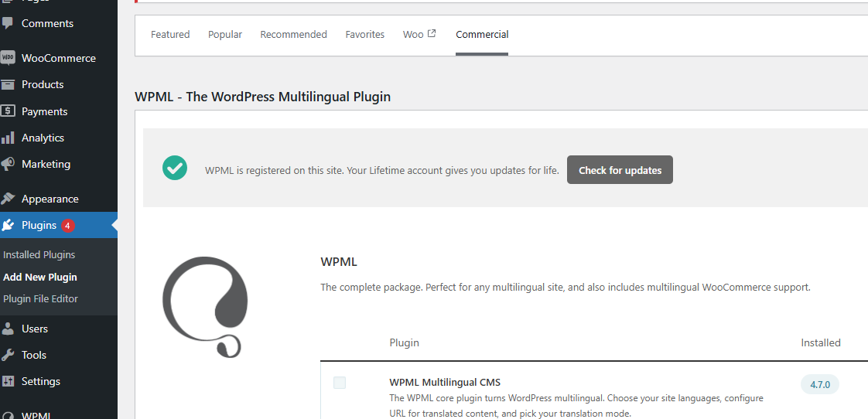
Task: Go to the WooCommerce menu
Action: point(59,58)
